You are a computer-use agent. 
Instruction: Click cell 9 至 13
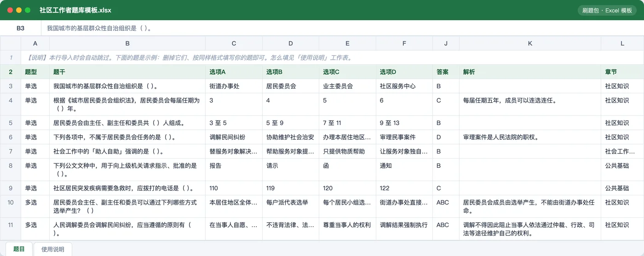click(404, 123)
